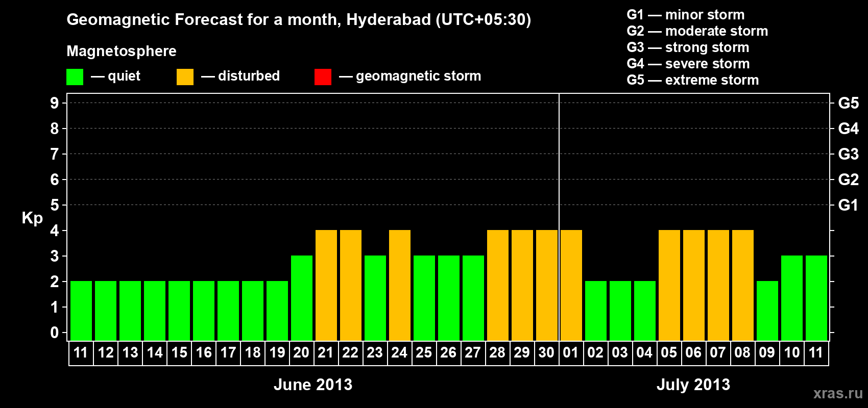Click the G3 strong storm legend line
The width and height of the screenshot is (868, 408).
[x=688, y=47]
